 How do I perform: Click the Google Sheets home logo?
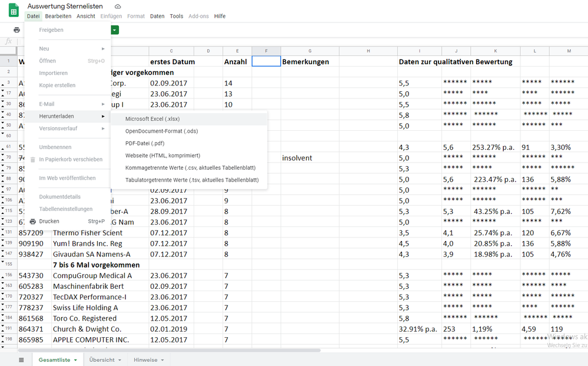(13, 10)
